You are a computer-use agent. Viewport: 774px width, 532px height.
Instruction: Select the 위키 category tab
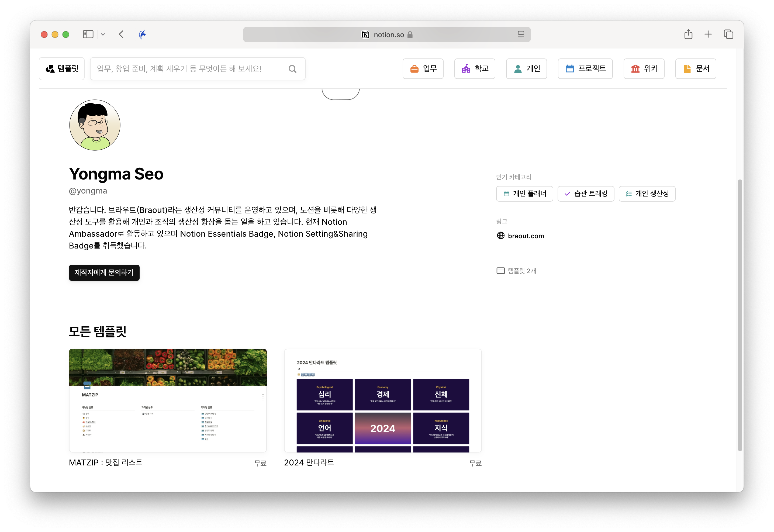click(x=644, y=69)
